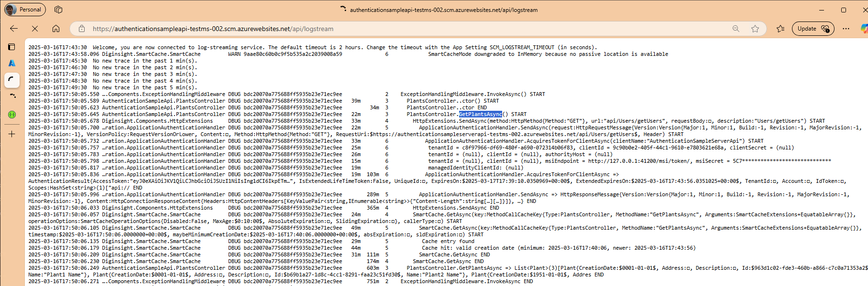
Task: Click the Update browser button
Action: [813, 29]
